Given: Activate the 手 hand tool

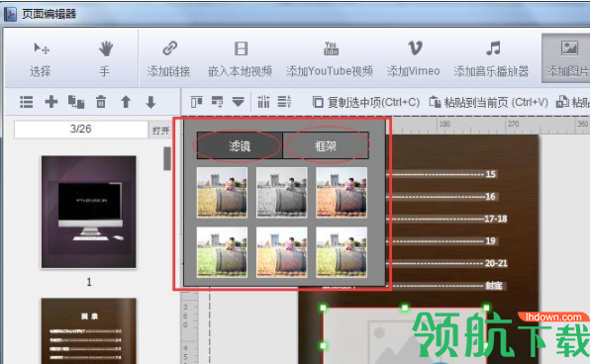Looking at the screenshot, I should tap(105, 58).
